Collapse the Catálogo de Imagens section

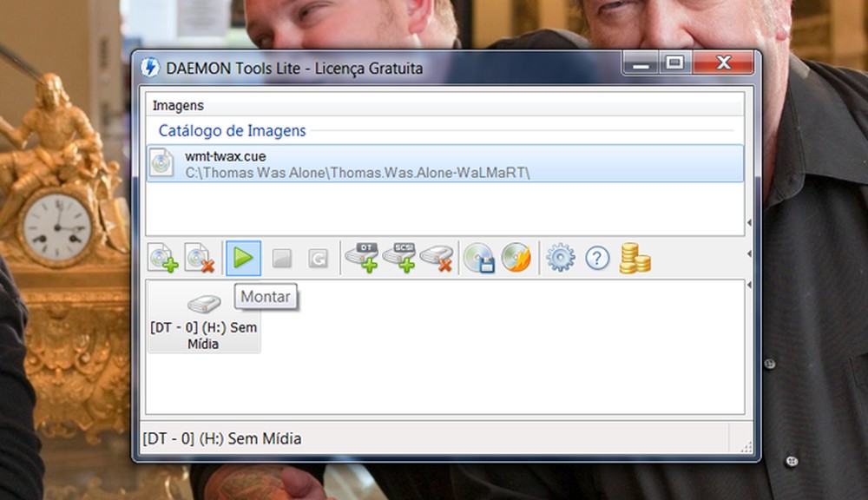tap(231, 130)
